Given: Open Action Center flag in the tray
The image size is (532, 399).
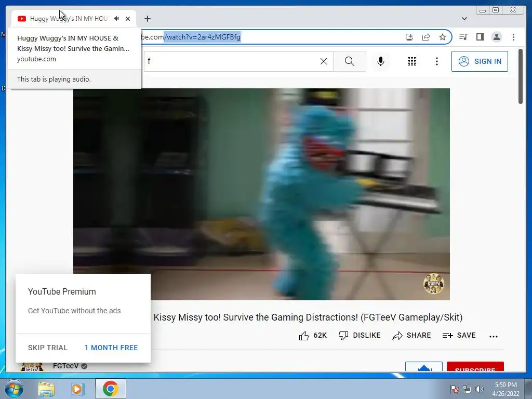Looking at the screenshot, I should pyautogui.click(x=454, y=389).
